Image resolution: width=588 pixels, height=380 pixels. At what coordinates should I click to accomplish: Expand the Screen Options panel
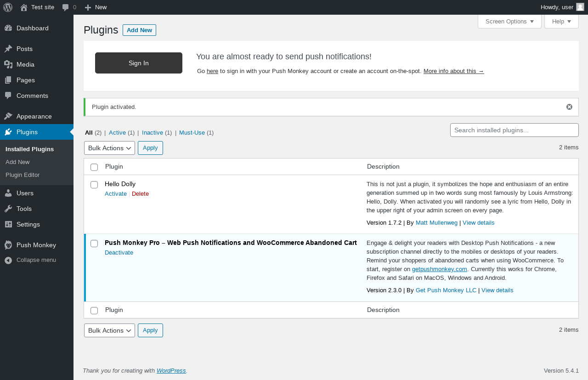pyautogui.click(x=509, y=21)
